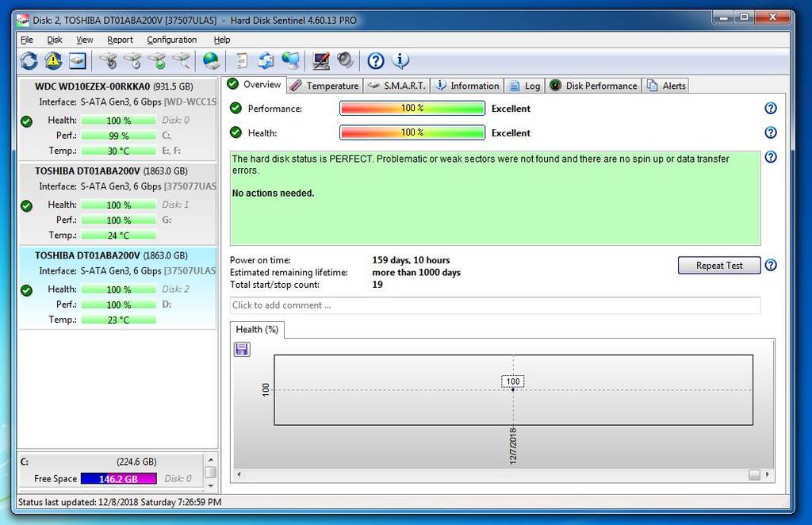812x525 pixels.
Task: Click the disk stethoscope test toolbar icon
Action: (x=109, y=60)
